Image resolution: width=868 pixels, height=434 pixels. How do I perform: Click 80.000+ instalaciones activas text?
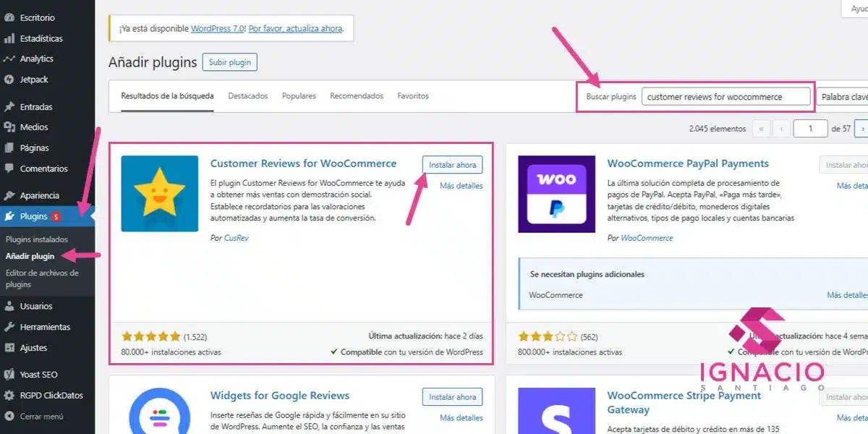pos(171,352)
